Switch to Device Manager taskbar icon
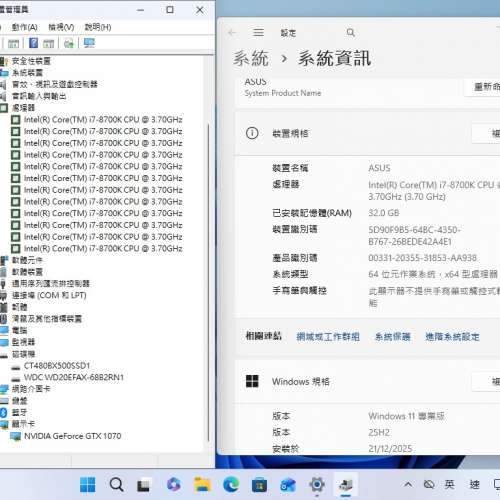500x500 pixels. tap(345, 485)
